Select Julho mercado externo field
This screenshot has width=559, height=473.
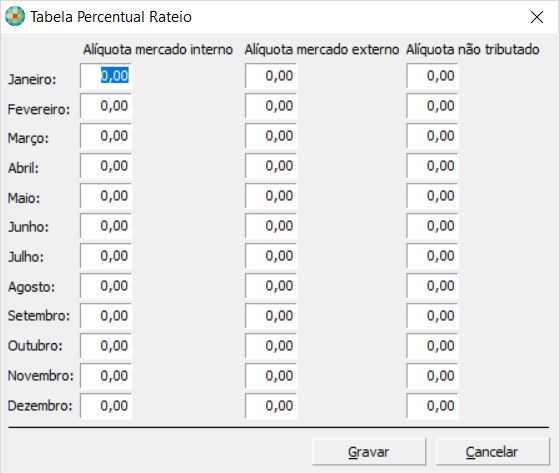click(271, 256)
